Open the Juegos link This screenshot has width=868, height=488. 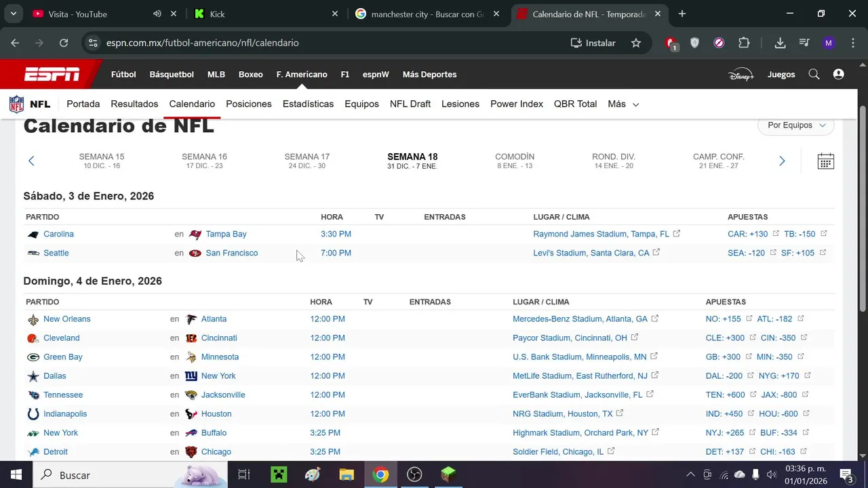[x=781, y=75]
